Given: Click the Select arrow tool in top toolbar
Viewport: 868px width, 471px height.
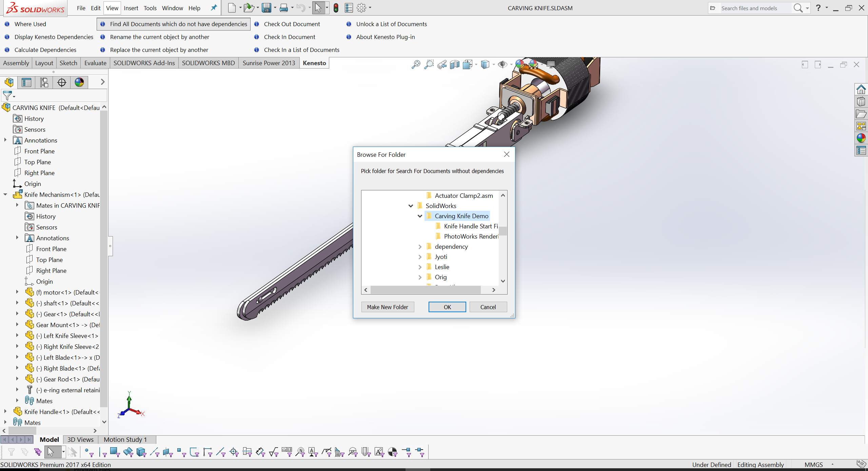Looking at the screenshot, I should click(318, 7).
